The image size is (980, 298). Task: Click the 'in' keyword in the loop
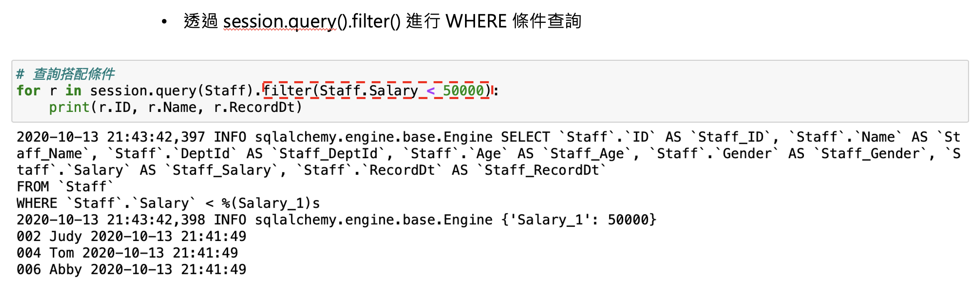coord(73,91)
